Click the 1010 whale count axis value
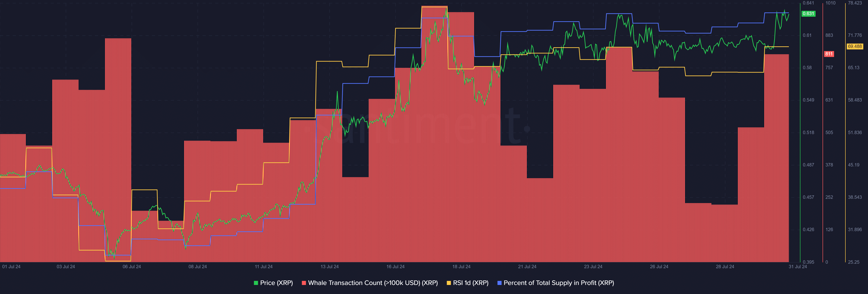Image resolution: width=868 pixels, height=294 pixels. click(x=830, y=3)
